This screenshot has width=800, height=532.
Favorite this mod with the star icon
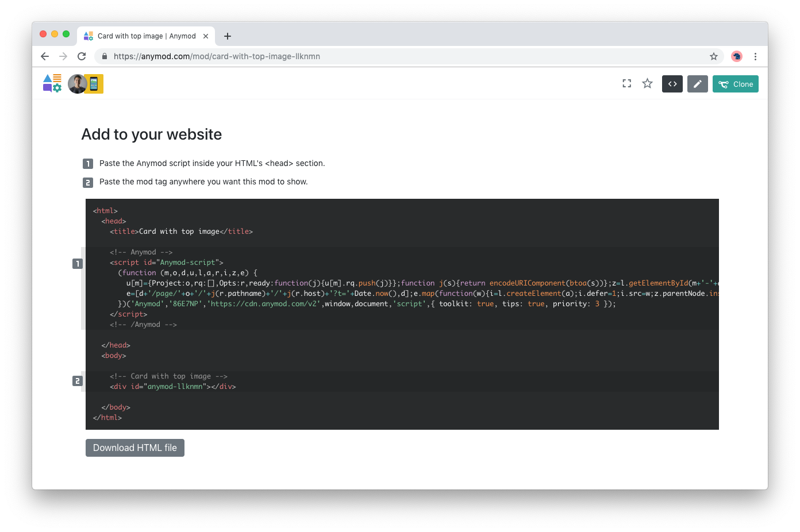pyautogui.click(x=648, y=84)
